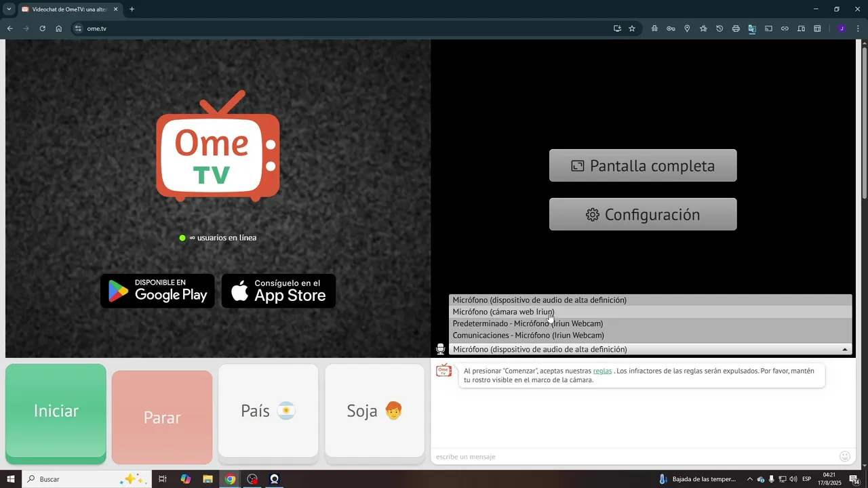Click the link chain extension icon

[x=785, y=28]
